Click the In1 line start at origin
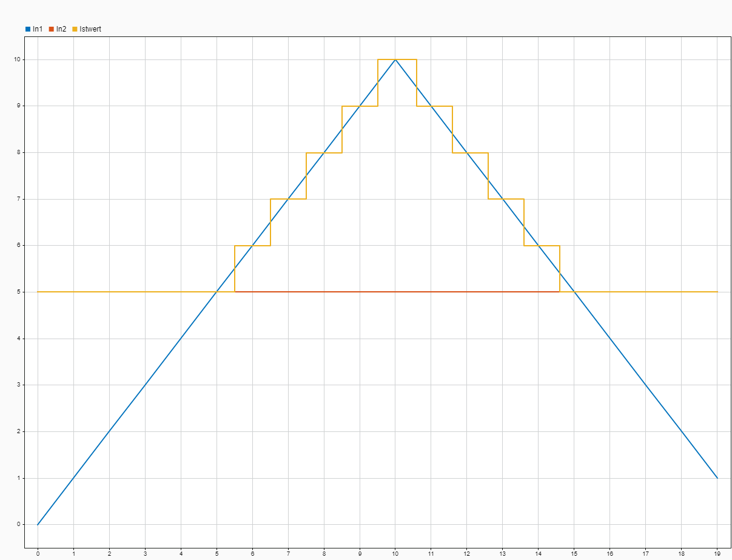The width and height of the screenshot is (732, 560). (x=38, y=524)
